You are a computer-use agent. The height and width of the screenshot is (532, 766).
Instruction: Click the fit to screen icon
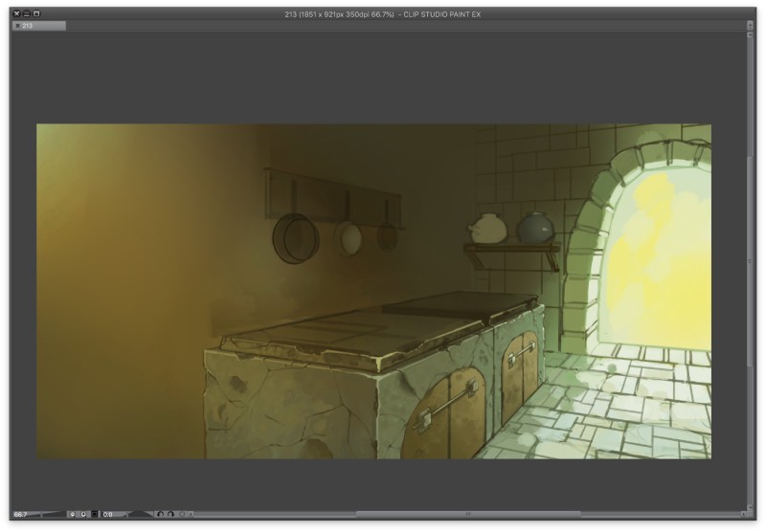click(x=95, y=514)
